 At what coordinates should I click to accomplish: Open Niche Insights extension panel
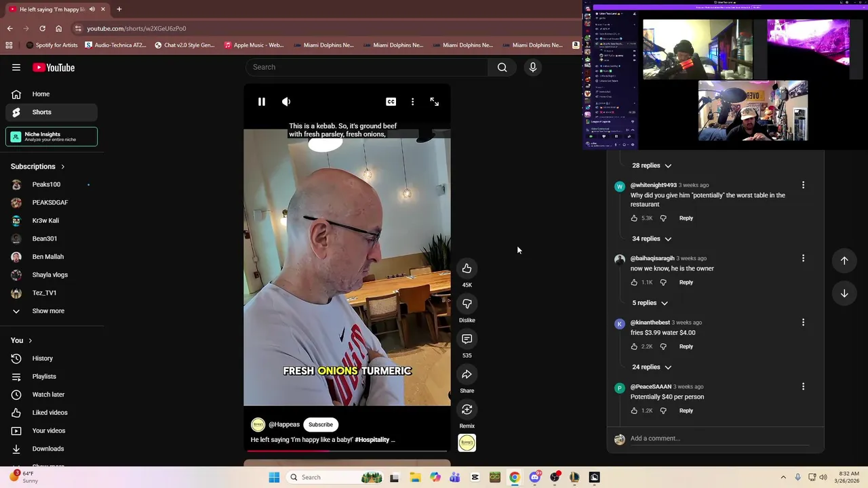52,136
